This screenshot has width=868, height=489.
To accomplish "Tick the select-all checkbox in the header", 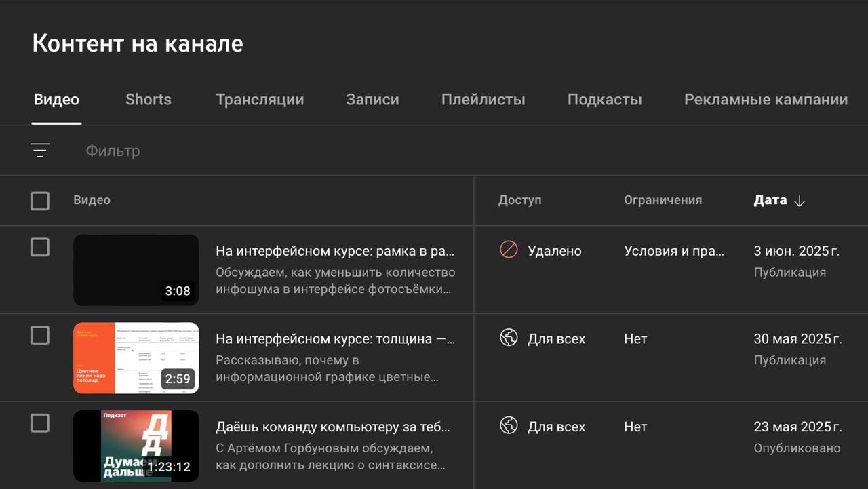I will pos(40,201).
